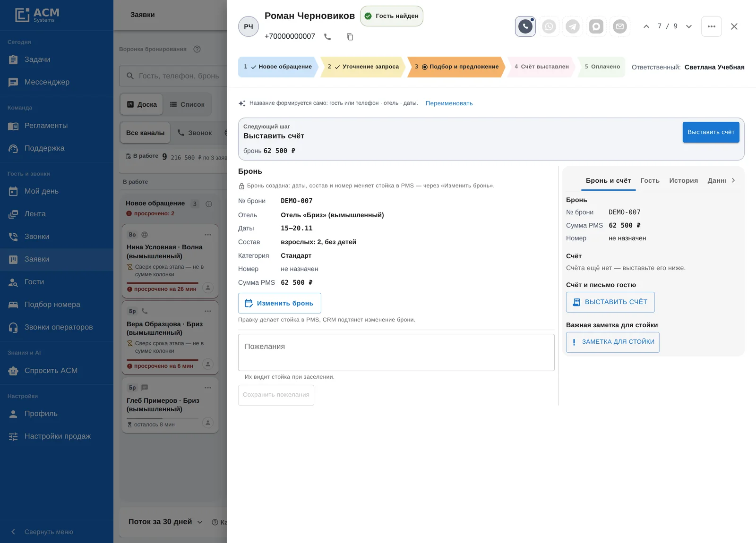Image resolution: width=756 pixels, height=543 pixels.
Task: Select the WhatsApp channel icon
Action: pos(549,26)
